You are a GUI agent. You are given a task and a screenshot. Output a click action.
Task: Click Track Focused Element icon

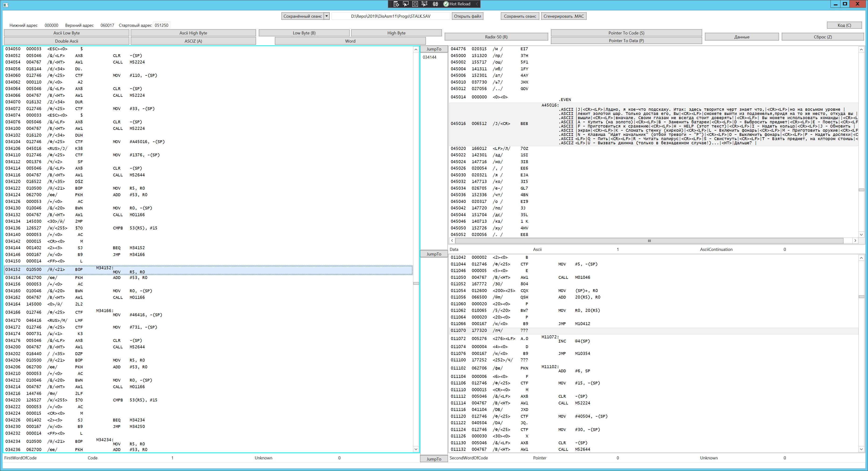(x=424, y=4)
